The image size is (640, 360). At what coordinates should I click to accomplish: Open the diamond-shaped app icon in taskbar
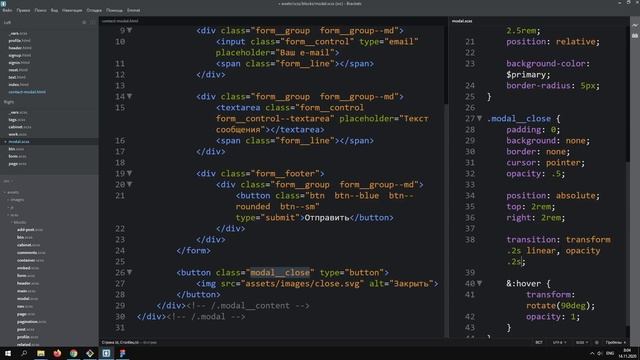point(90,353)
